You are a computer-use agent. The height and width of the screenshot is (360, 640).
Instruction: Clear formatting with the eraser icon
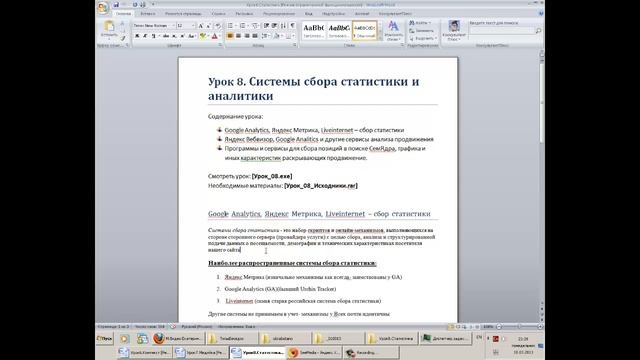[218, 26]
